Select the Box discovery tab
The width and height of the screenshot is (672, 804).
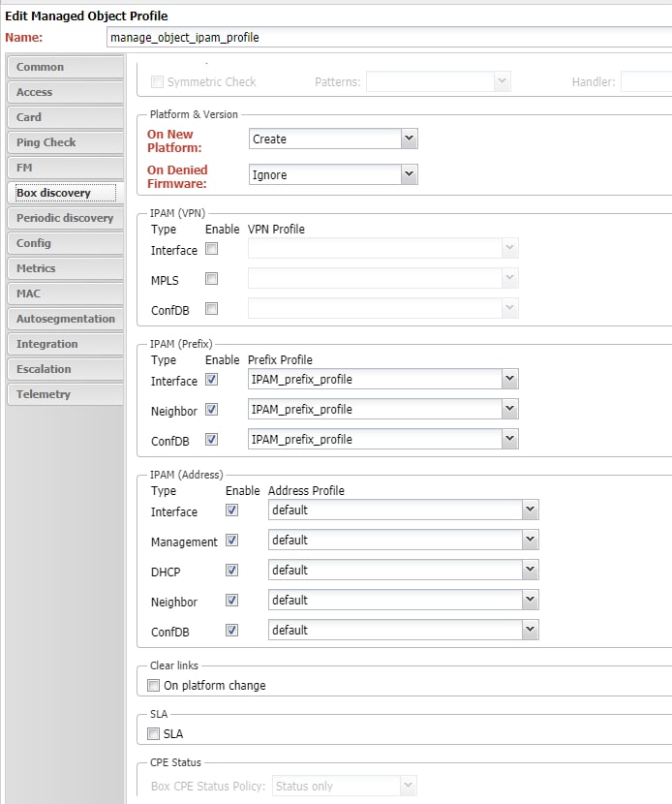(65, 193)
